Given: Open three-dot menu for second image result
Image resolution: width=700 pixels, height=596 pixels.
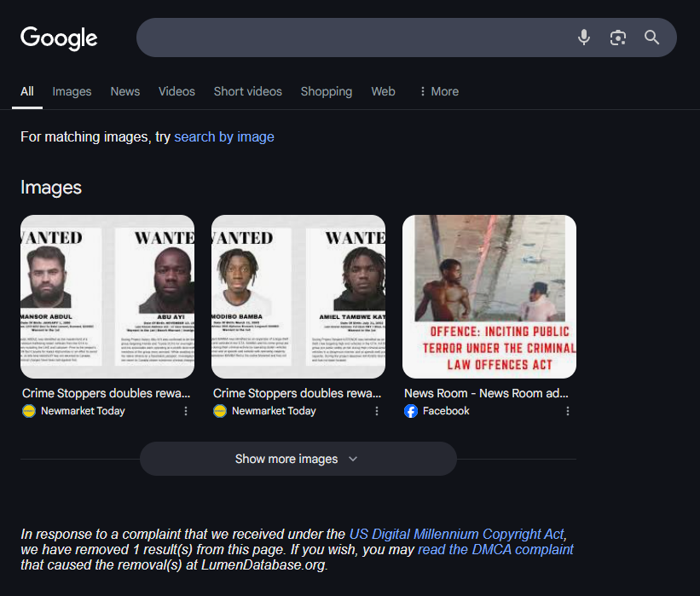Looking at the screenshot, I should 377,411.
